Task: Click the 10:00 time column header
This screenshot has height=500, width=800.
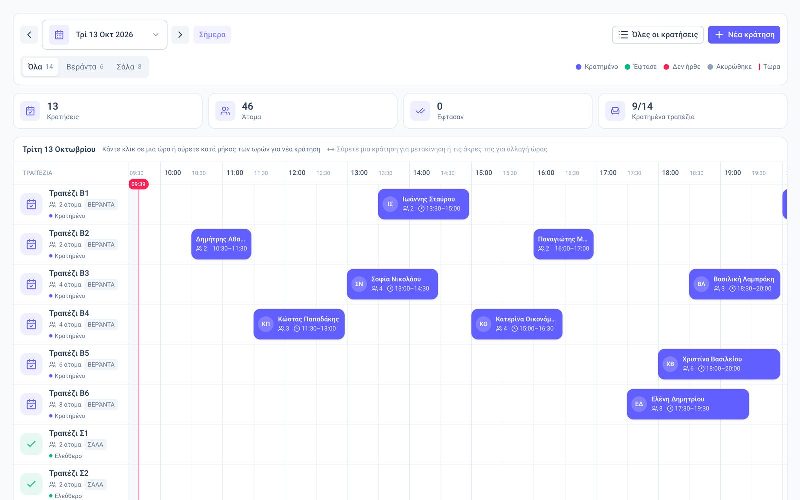Action: [x=173, y=173]
